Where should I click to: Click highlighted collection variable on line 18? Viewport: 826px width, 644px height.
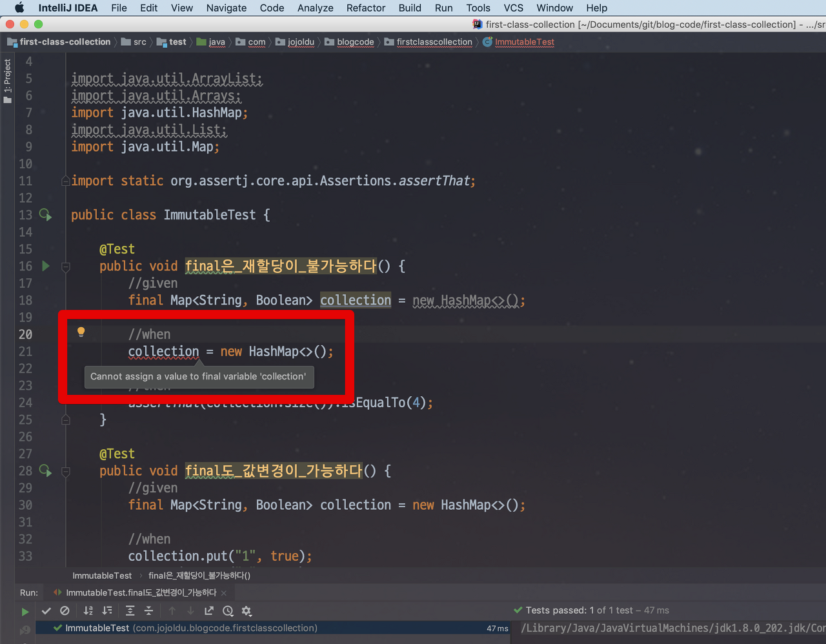click(356, 300)
